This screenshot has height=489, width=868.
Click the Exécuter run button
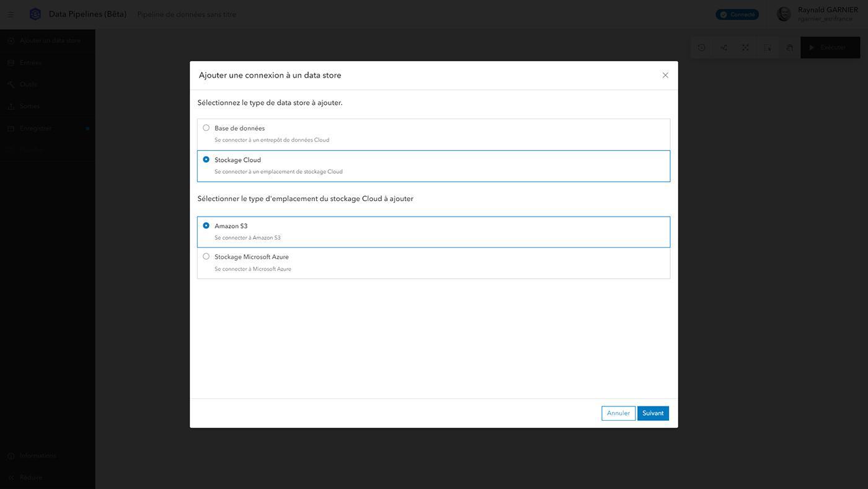pyautogui.click(x=830, y=48)
